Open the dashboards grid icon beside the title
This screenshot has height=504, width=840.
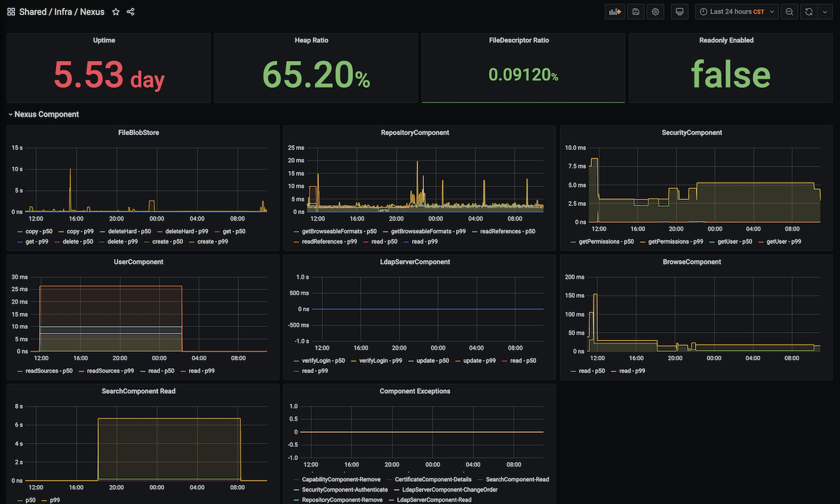click(11, 12)
